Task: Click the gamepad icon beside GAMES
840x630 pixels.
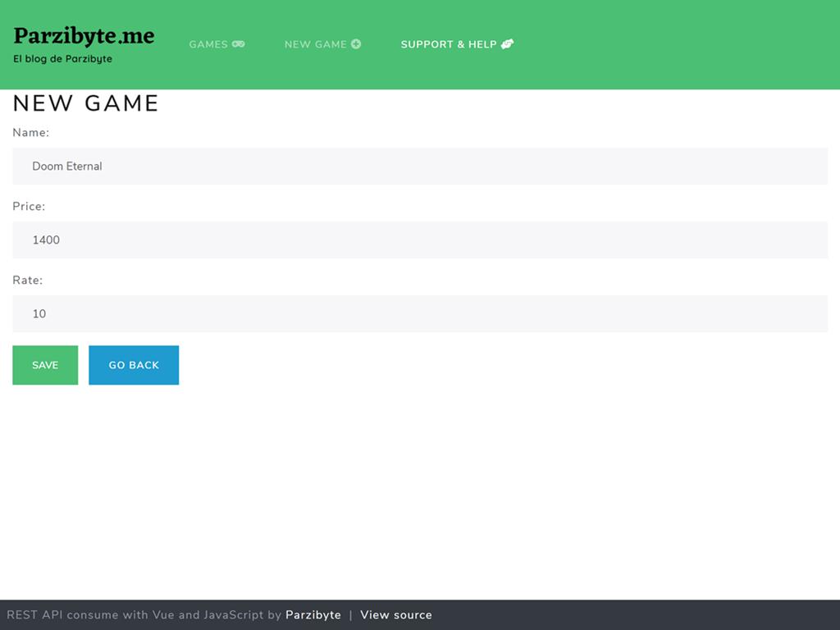Action: point(238,44)
